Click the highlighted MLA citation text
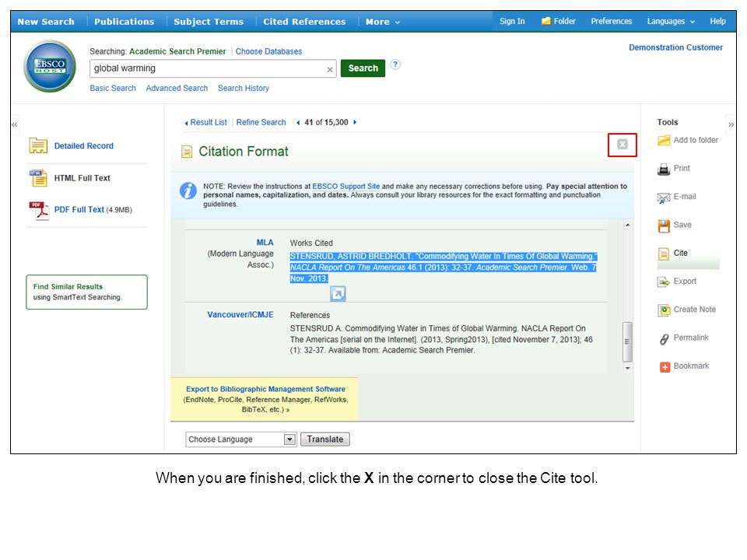 point(443,268)
